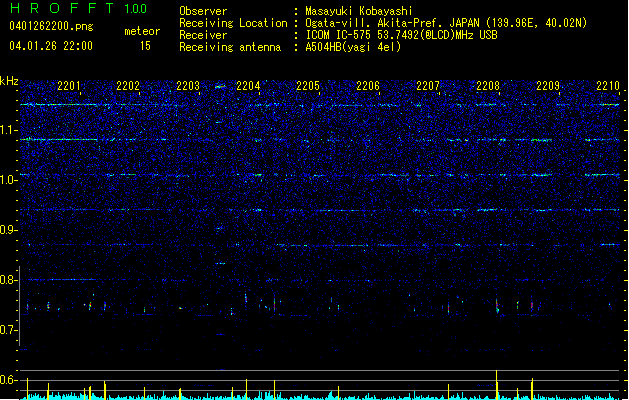Click the A504HB(yagi 4el) antenna text

click(353, 47)
